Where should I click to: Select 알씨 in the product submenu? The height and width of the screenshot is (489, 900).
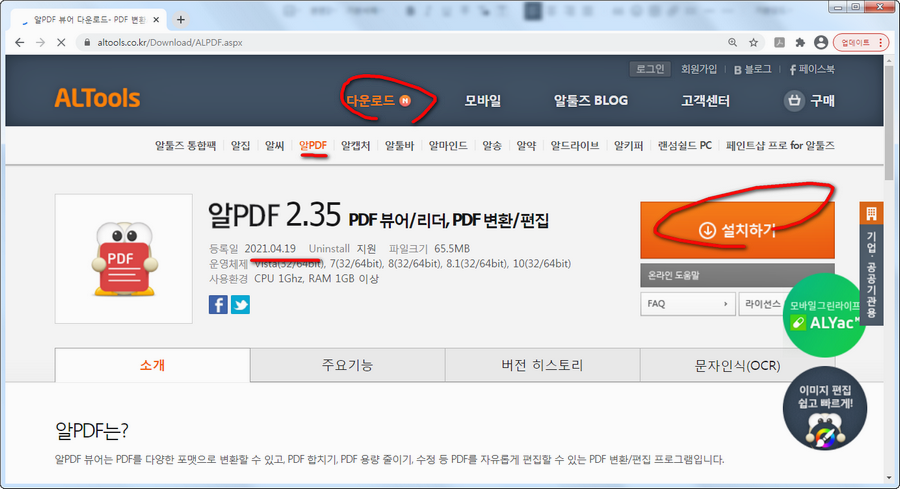[x=274, y=145]
